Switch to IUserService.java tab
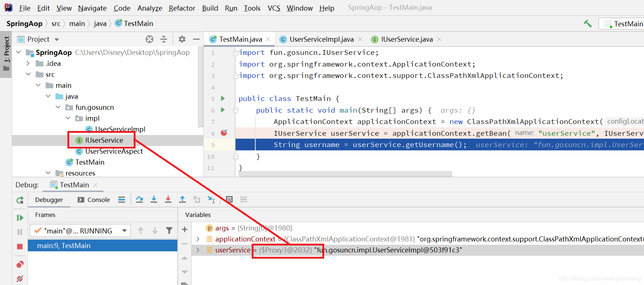Viewport: 644px width, 285px height. 407,39
